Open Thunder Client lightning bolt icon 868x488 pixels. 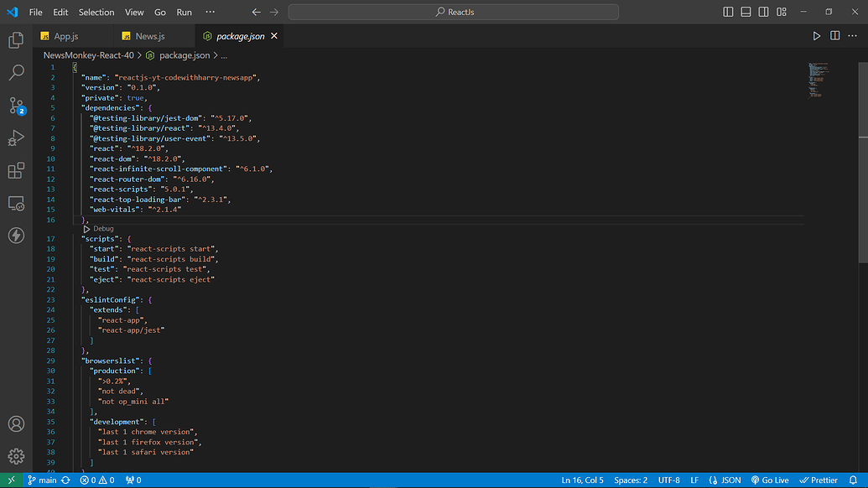point(16,236)
